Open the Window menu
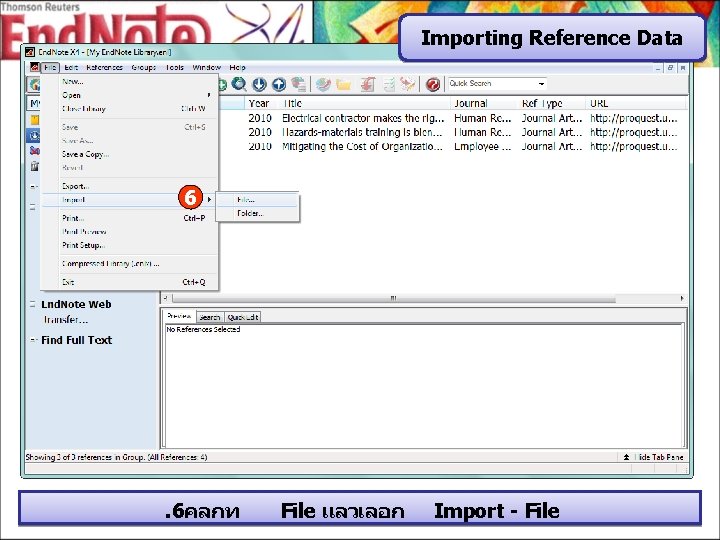 point(207,68)
